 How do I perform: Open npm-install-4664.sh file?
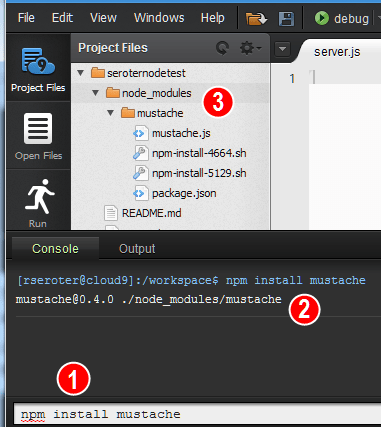pos(199,153)
